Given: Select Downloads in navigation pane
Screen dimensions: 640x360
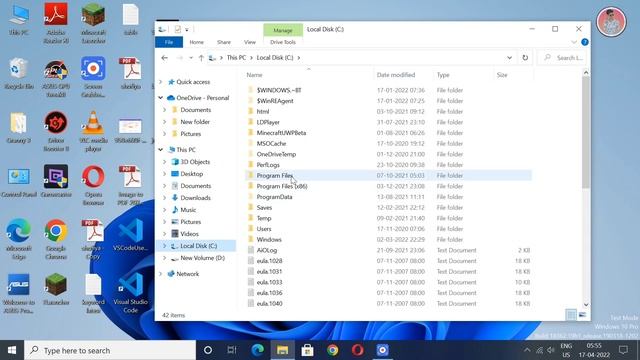Looking at the screenshot, I should (196, 198).
